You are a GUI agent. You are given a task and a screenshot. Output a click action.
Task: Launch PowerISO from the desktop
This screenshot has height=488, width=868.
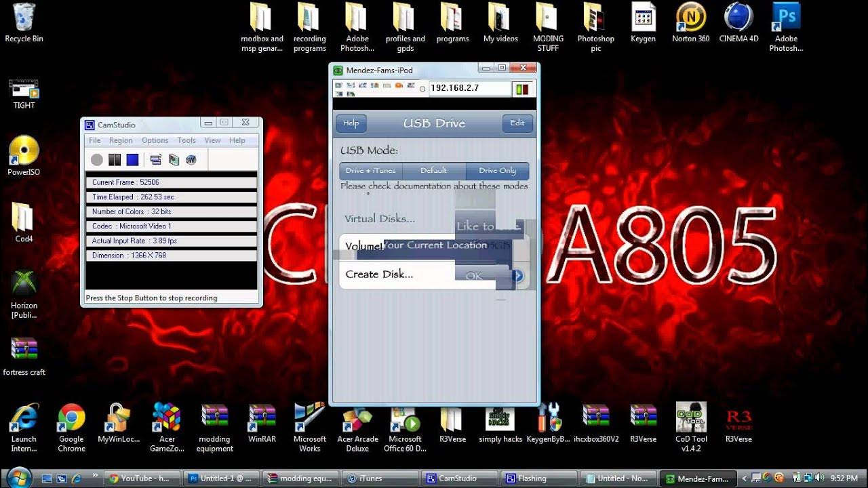[24, 156]
